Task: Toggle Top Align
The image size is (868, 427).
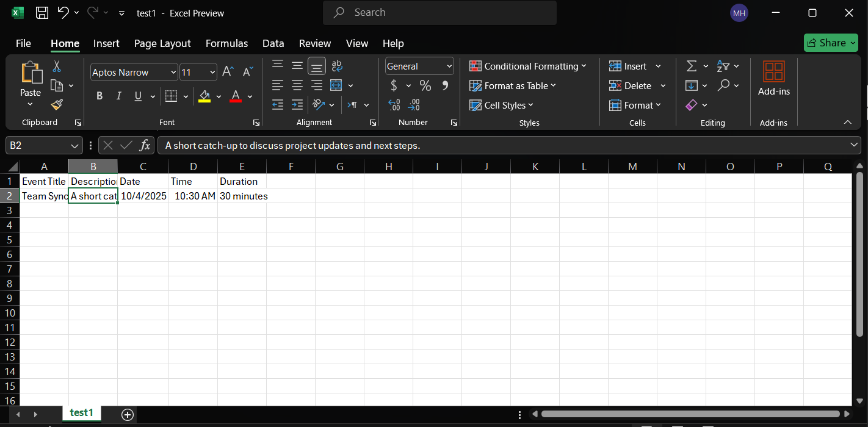Action: click(278, 65)
